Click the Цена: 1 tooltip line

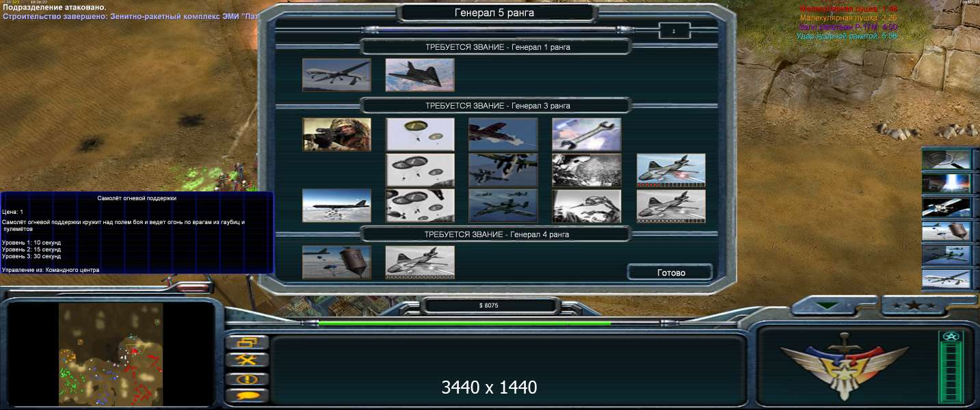pyautogui.click(x=12, y=212)
